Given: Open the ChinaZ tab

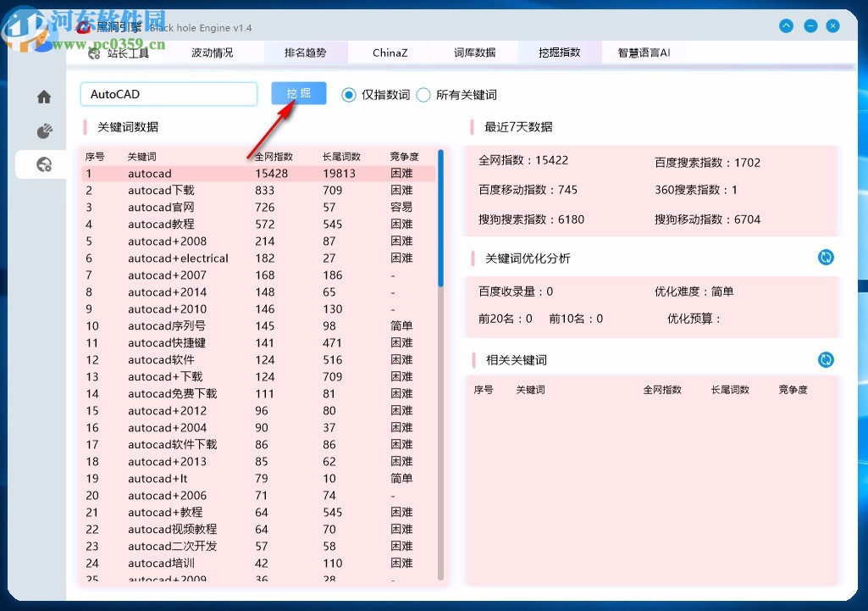Looking at the screenshot, I should 390,53.
